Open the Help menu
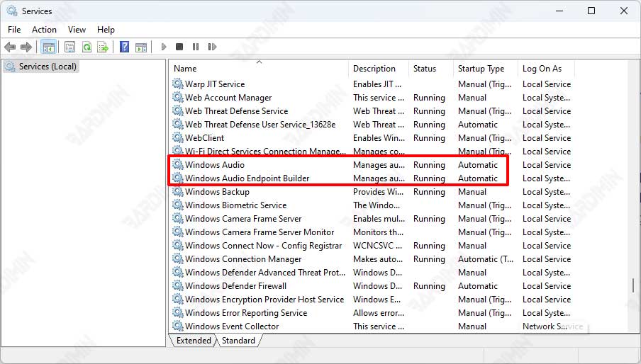Image resolution: width=641 pixels, height=364 pixels. (106, 29)
